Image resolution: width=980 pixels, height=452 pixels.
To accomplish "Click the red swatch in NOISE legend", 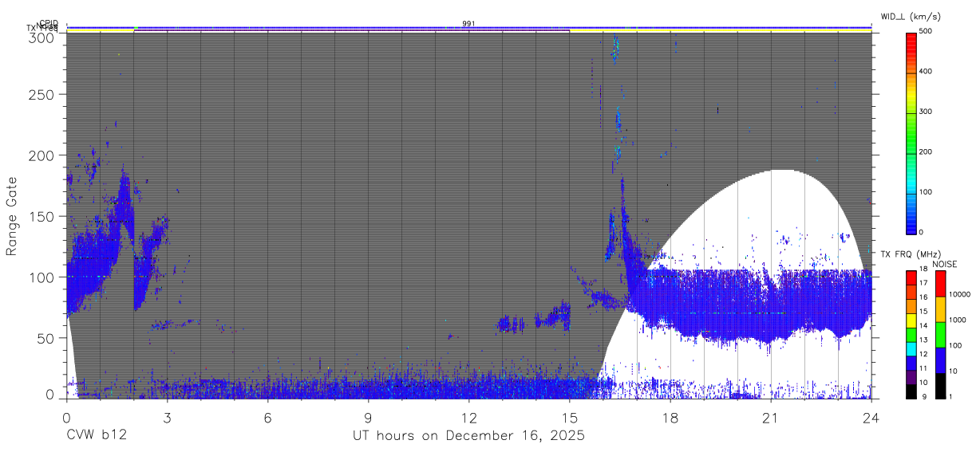I will coord(940,284).
